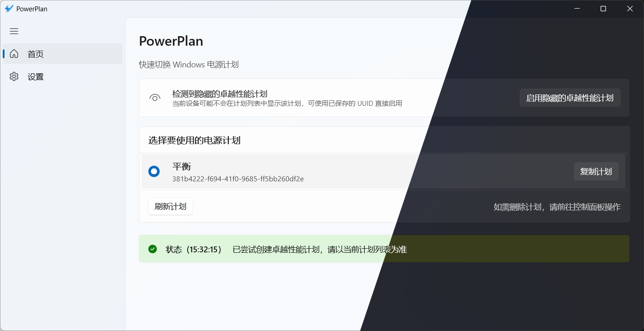Open the 设置 navigation item
Screen dimensions: 644x331
click(63, 76)
